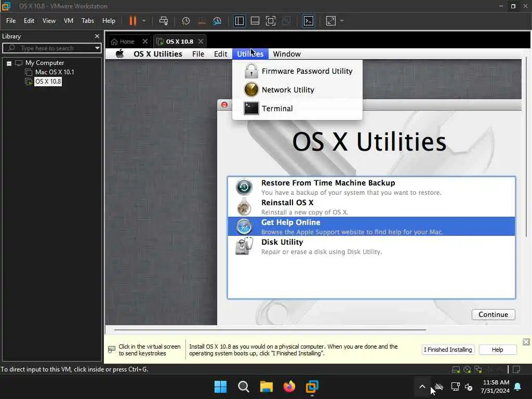The image size is (532, 399).
Task: Select Restore From Time Machine Backup
Action: (371, 187)
